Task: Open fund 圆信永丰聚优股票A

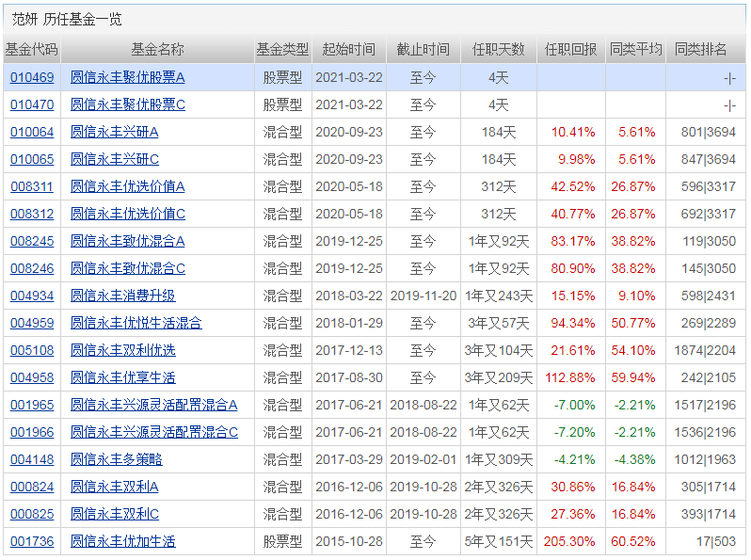Action: click(x=127, y=77)
